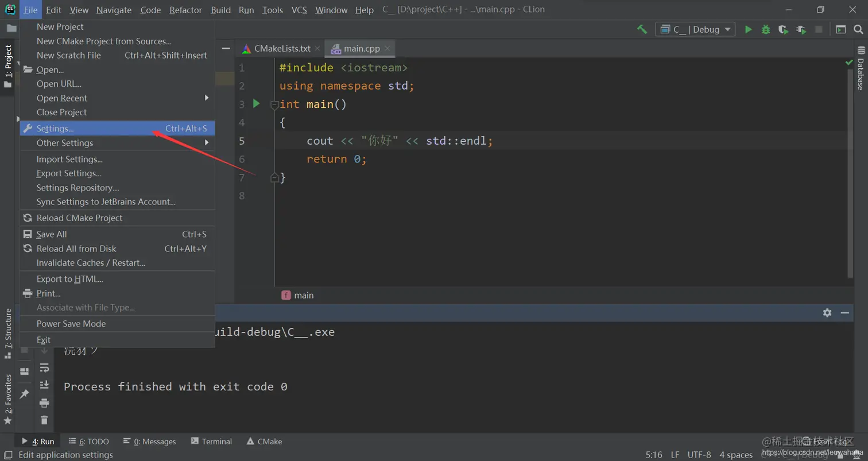Click the gray Stop square icon
The height and width of the screenshot is (461, 868).
click(x=819, y=29)
